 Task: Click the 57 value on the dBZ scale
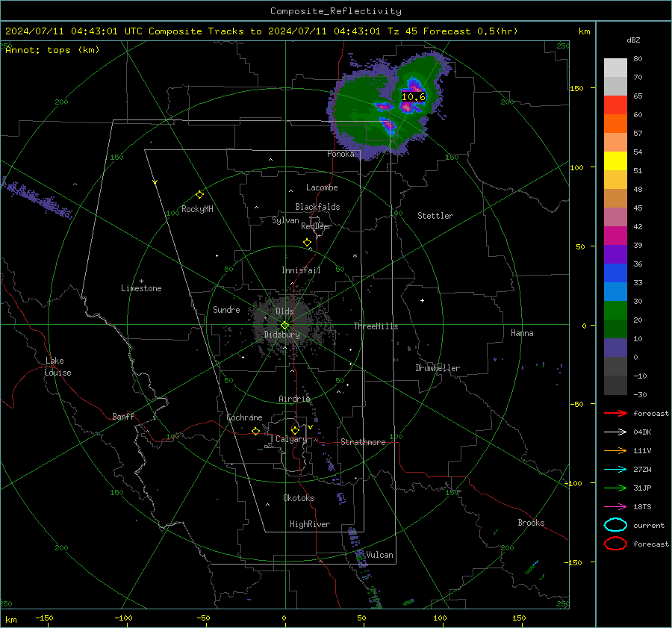tap(638, 134)
